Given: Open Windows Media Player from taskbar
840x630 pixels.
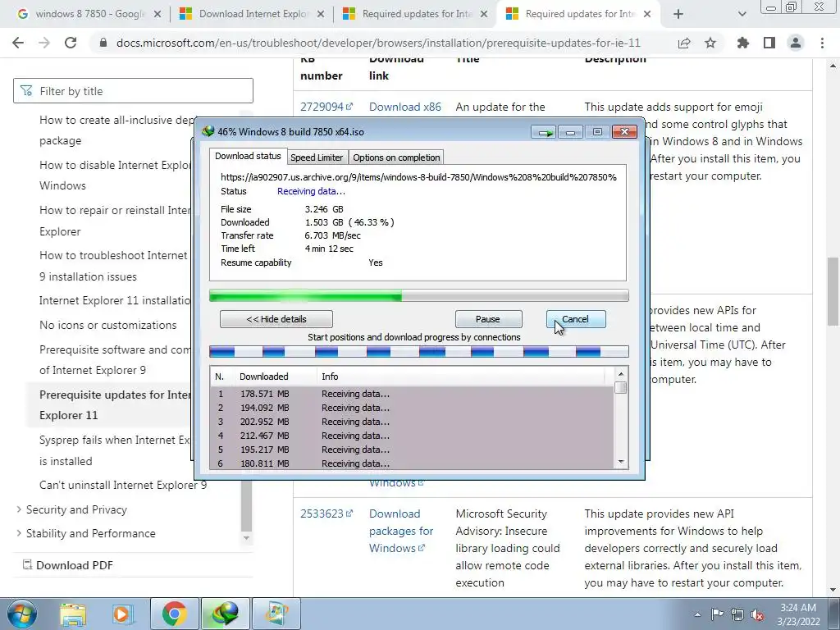Looking at the screenshot, I should point(121,614).
